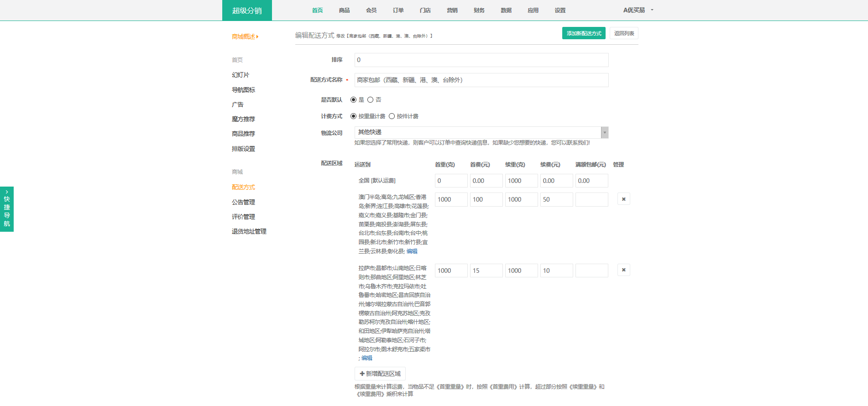Click the 超级分销 logo
This screenshot has width=868, height=406.
247,10
